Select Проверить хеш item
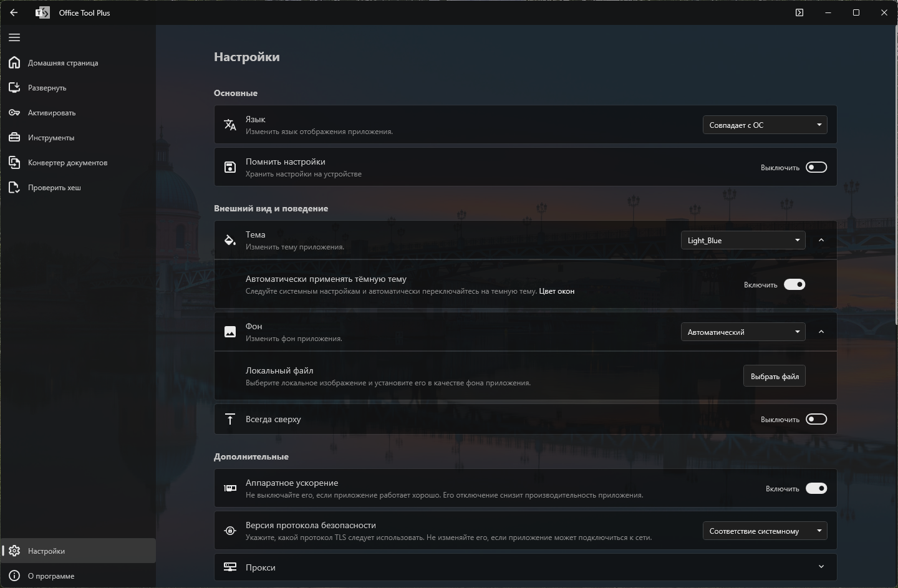Screen dimensions: 898x588 coord(78,187)
